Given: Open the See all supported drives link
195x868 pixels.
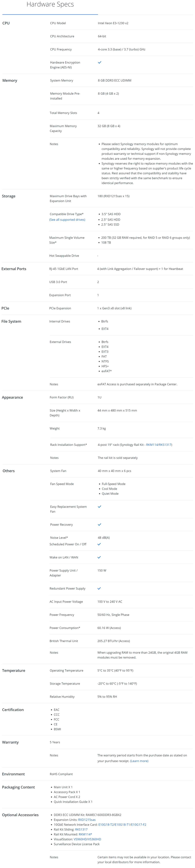Looking at the screenshot, I should coord(67,220).
